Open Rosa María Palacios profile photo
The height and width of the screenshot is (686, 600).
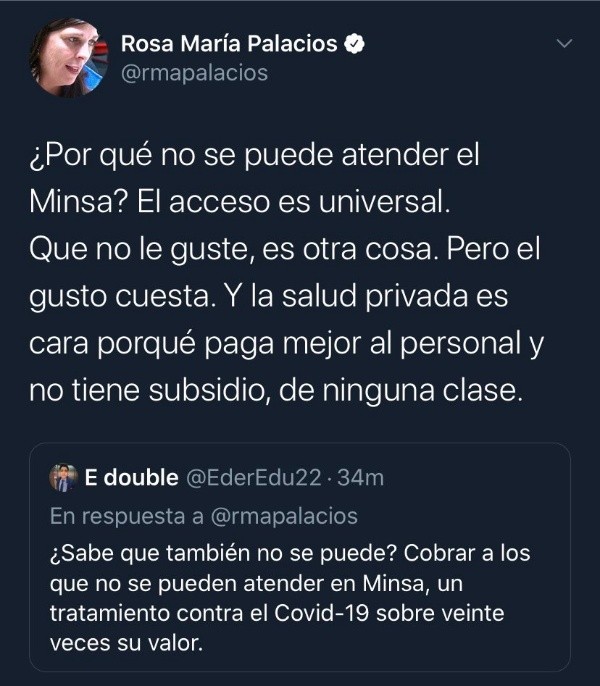click(x=69, y=58)
